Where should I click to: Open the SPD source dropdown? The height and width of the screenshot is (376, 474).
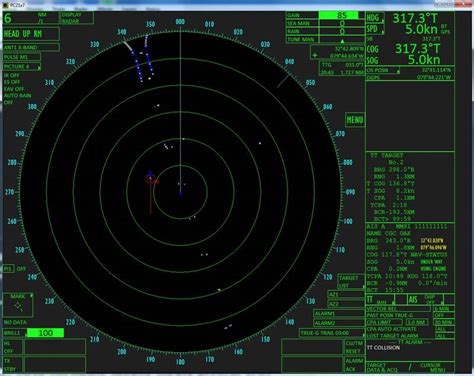pyautogui.click(x=375, y=29)
